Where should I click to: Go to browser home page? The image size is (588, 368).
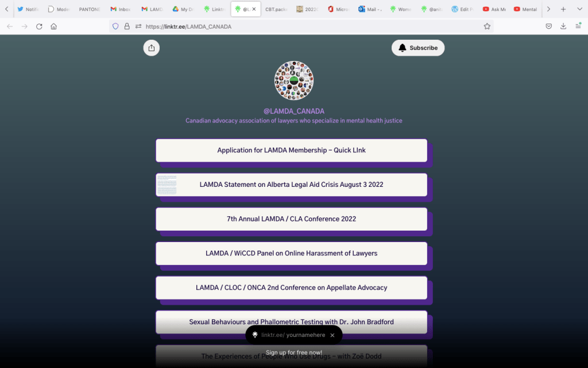(x=53, y=26)
